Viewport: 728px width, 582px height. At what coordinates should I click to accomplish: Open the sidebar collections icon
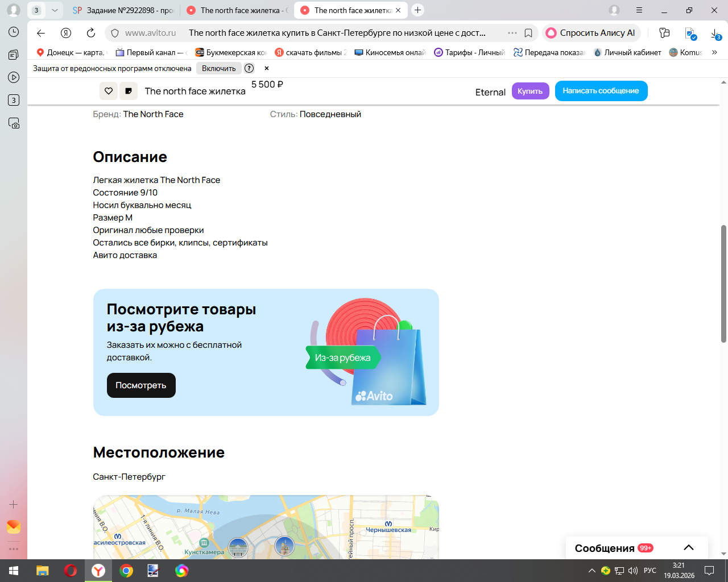tap(14, 55)
